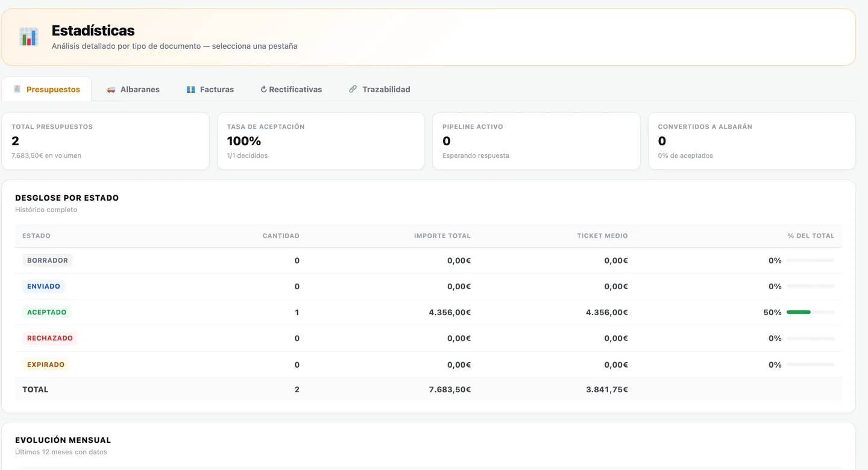Click the ESTADO column header
Viewport: 868px width, 470px height.
tap(36, 236)
